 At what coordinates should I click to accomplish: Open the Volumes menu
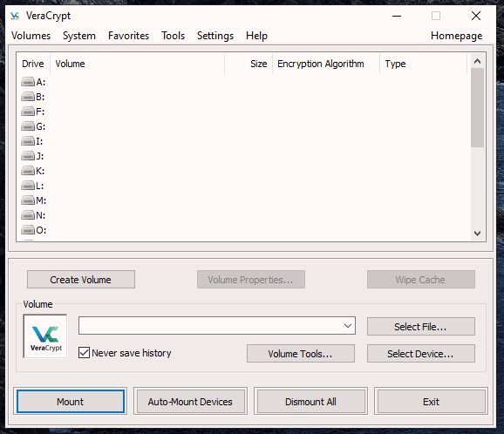tap(31, 36)
